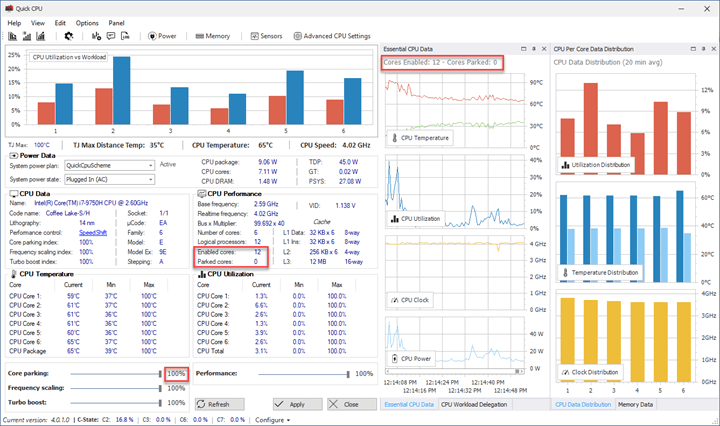Click the Utilization Distribution chart legend
Viewport: 720px width, 426px height.
click(x=596, y=165)
